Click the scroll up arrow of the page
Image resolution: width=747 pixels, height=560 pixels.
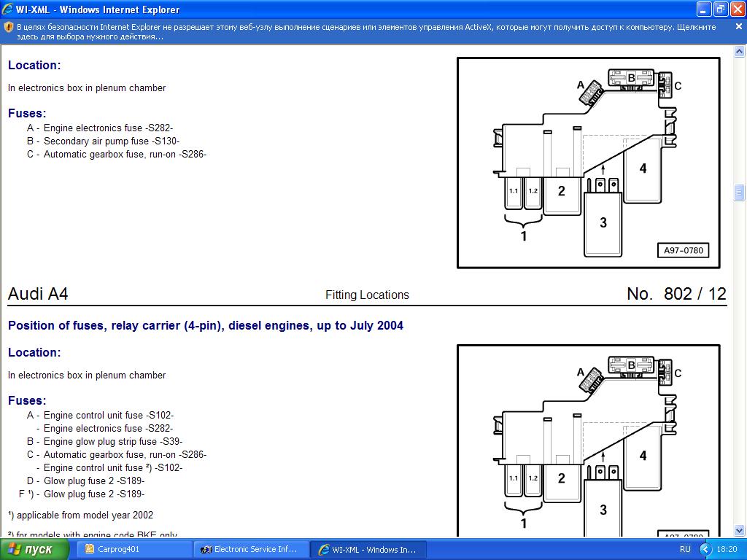point(740,52)
